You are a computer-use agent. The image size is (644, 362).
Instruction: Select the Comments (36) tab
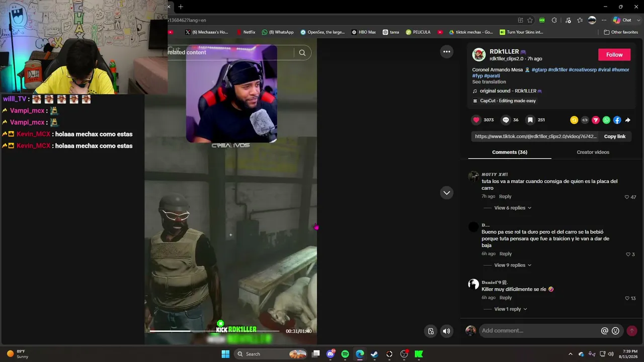[510, 152]
